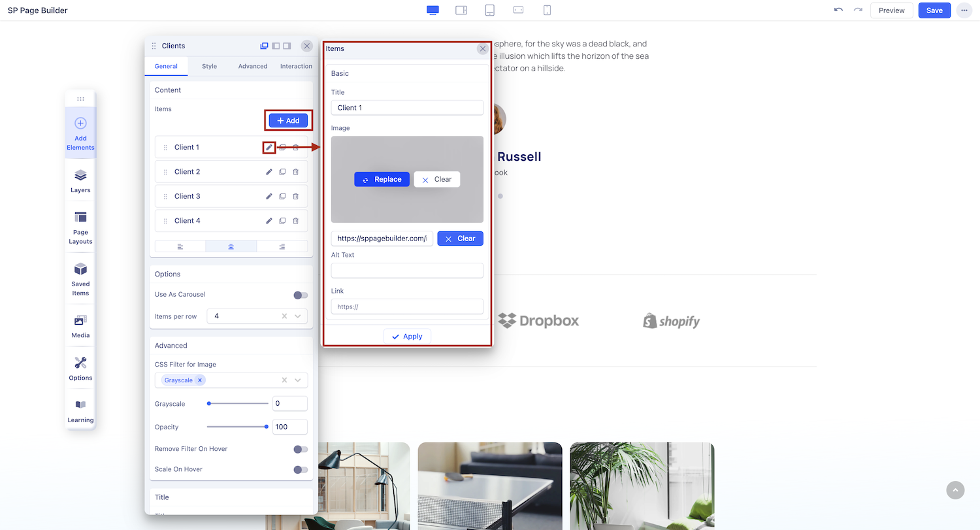Open Page Layouts from the sidebar
Viewport: 980px width, 530px height.
click(x=80, y=227)
